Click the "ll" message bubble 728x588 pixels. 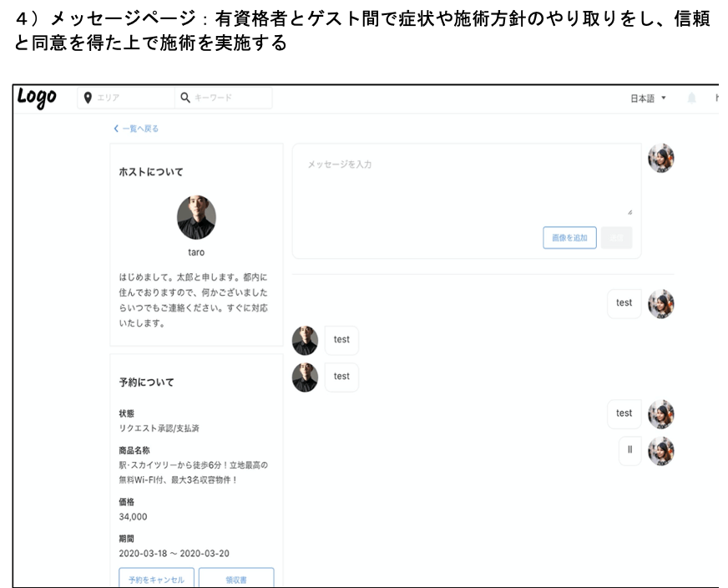629,450
